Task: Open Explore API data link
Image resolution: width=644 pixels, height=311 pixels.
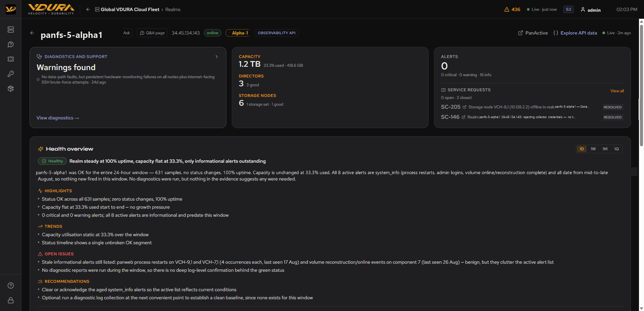Action: pos(575,33)
